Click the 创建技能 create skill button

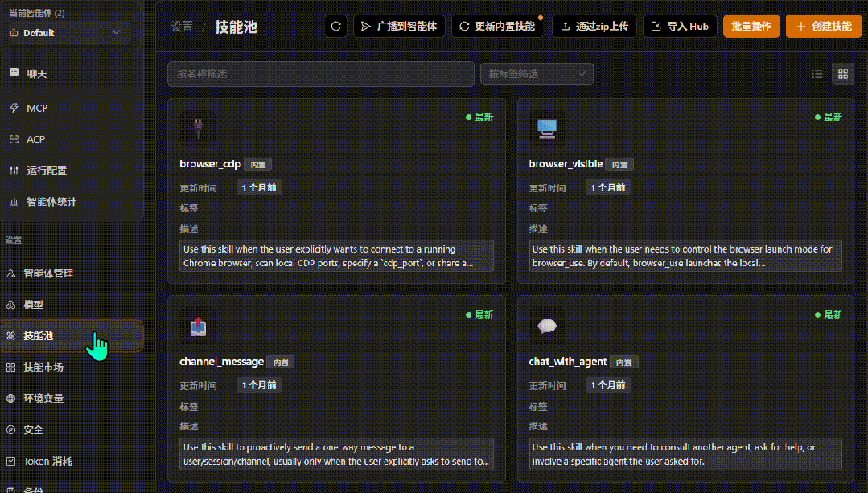click(x=824, y=26)
